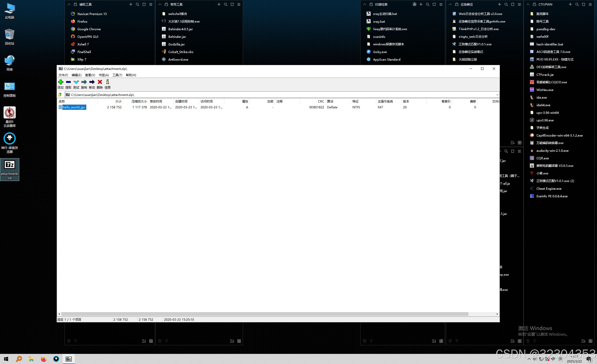Open WinHex.exe in CTF/PWN panel
The width and height of the screenshot is (597, 364).
(x=545, y=90)
